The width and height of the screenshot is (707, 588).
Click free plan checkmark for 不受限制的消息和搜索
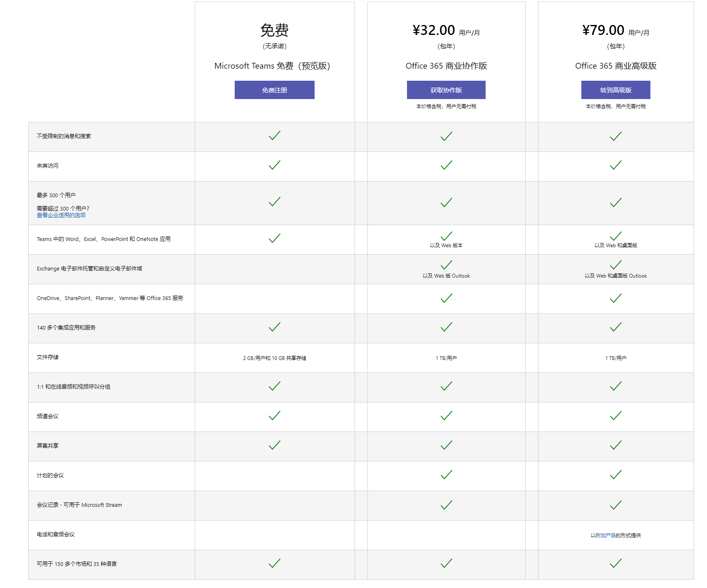[x=275, y=136]
